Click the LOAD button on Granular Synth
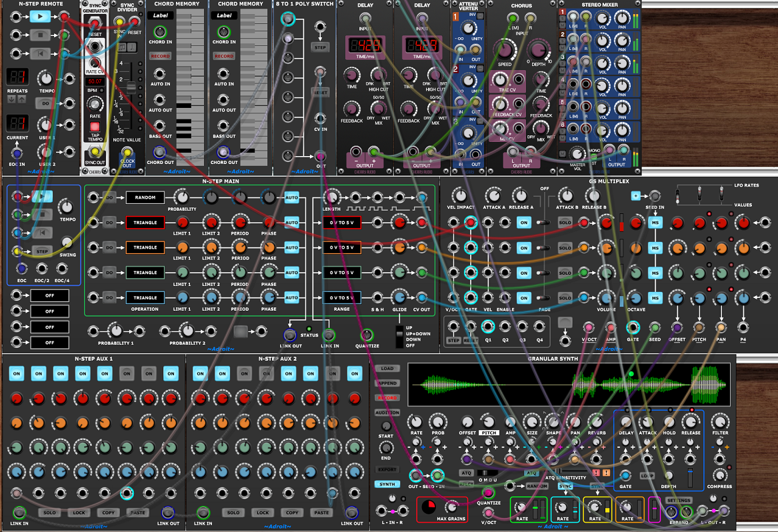 [387, 368]
